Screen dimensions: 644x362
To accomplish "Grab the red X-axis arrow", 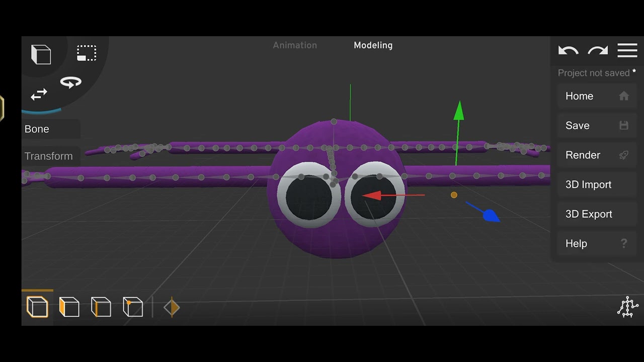I will [x=372, y=196].
